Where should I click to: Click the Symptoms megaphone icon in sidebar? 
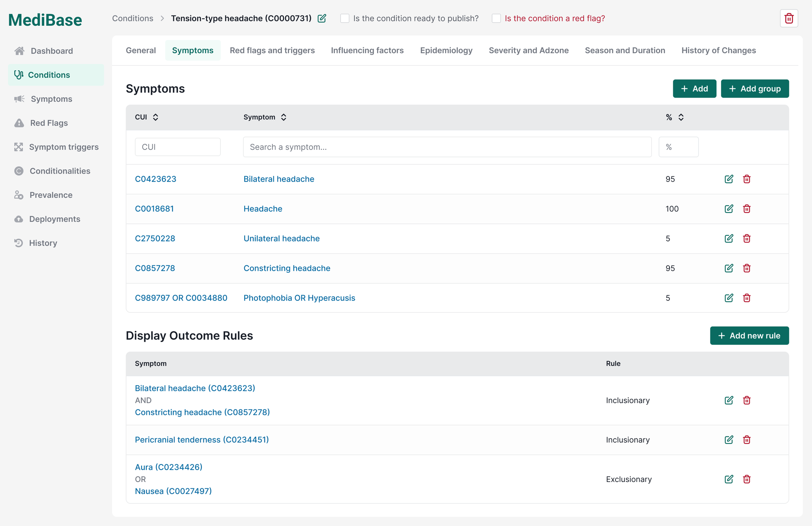point(19,99)
